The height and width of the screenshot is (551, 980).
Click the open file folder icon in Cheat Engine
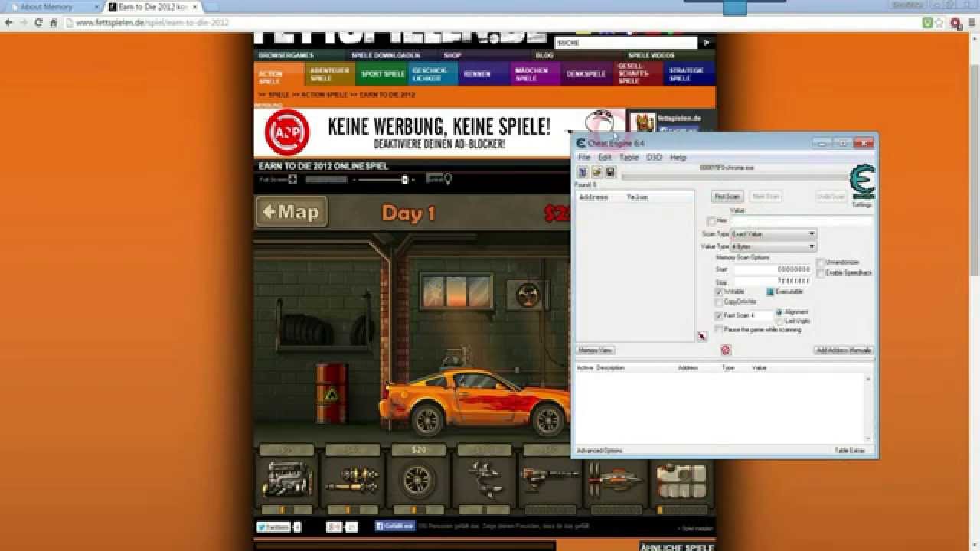[596, 172]
